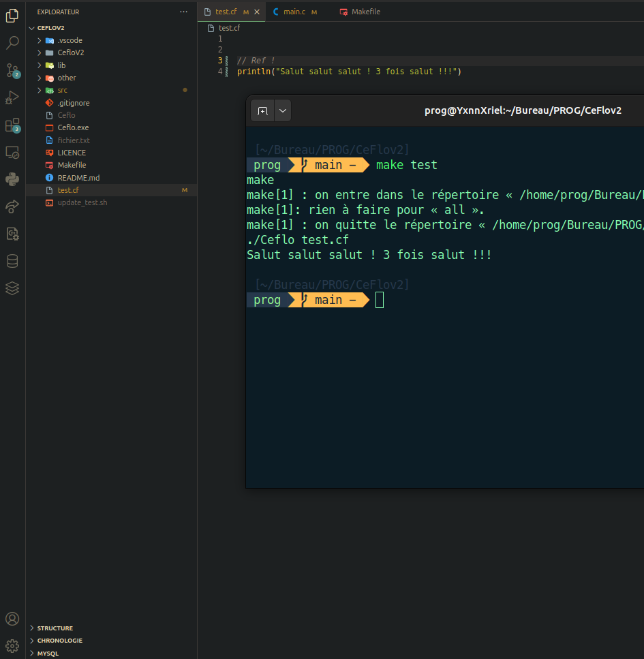The image size is (644, 659).
Task: Open fichier.txt file
Action: coord(111,140)
